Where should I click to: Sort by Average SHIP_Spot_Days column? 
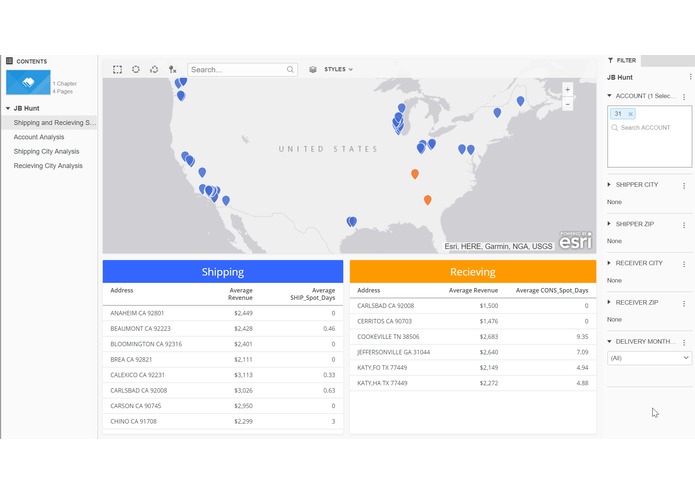[x=312, y=294]
